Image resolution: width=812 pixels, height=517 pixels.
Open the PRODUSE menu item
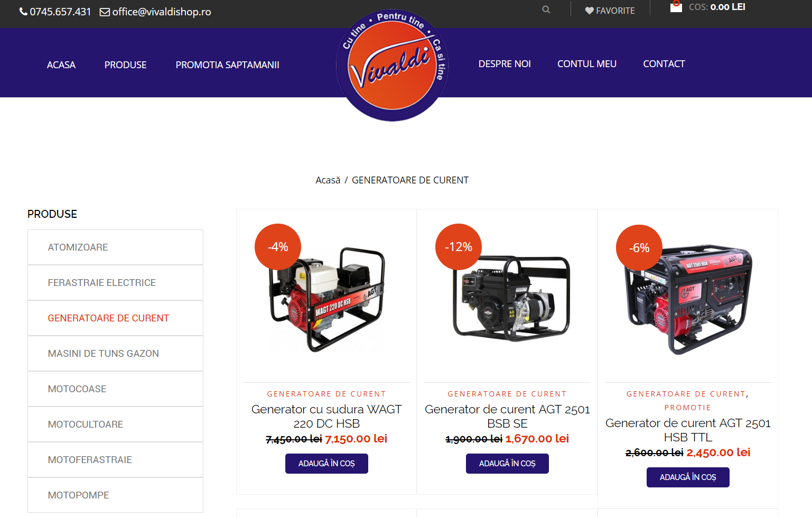click(x=125, y=64)
